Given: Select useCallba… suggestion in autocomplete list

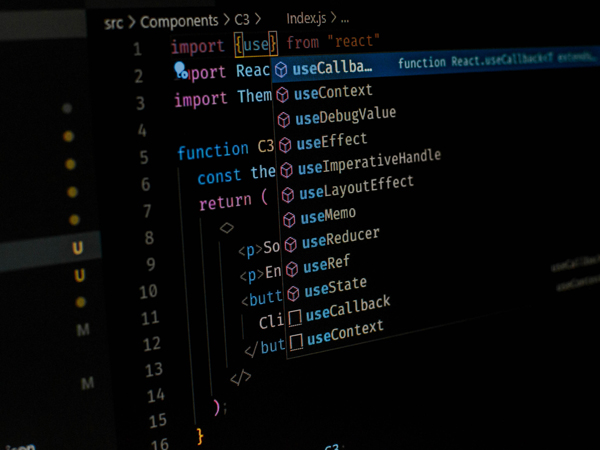Looking at the screenshot, I should click(x=435, y=66).
